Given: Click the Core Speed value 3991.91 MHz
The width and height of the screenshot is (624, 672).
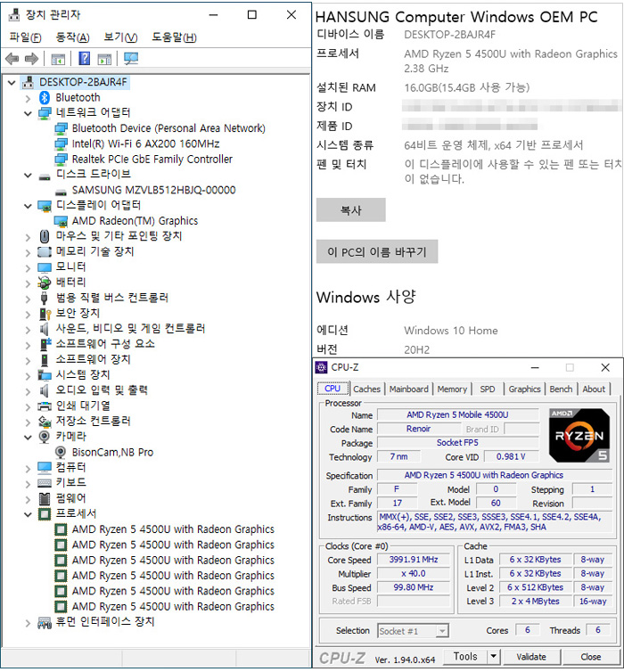Looking at the screenshot, I should (414, 560).
